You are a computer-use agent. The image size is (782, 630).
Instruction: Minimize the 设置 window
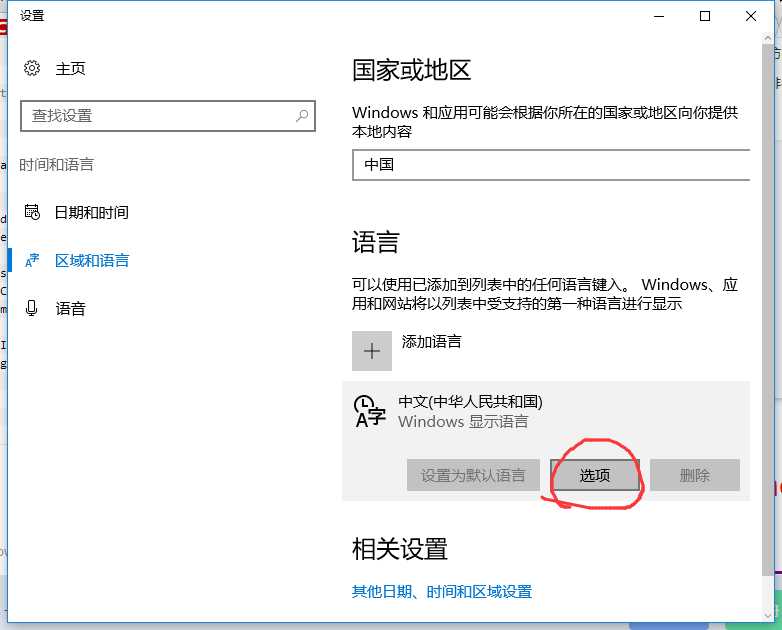tap(659, 16)
